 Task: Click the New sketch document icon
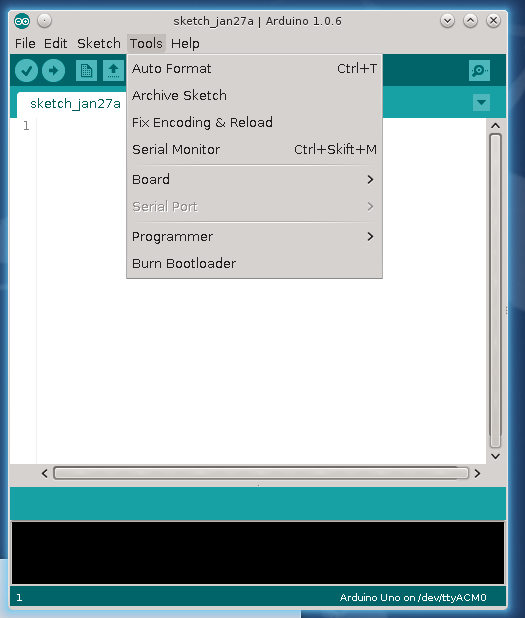coord(86,71)
